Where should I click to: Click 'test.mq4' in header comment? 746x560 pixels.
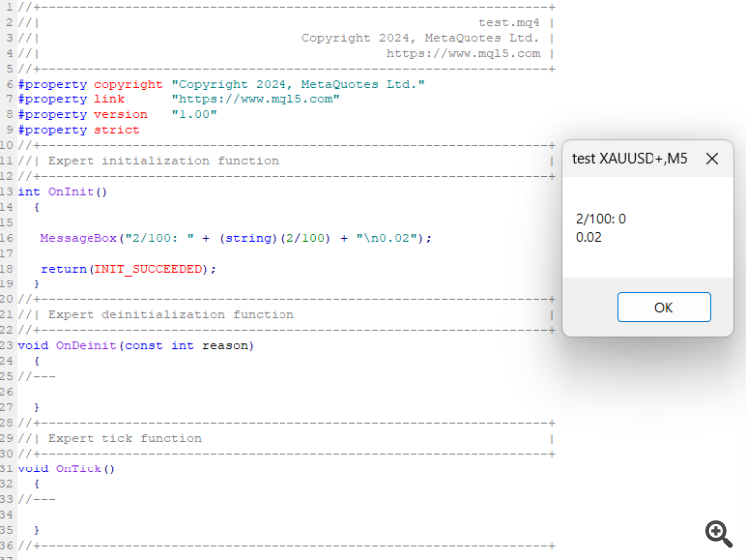(x=509, y=22)
